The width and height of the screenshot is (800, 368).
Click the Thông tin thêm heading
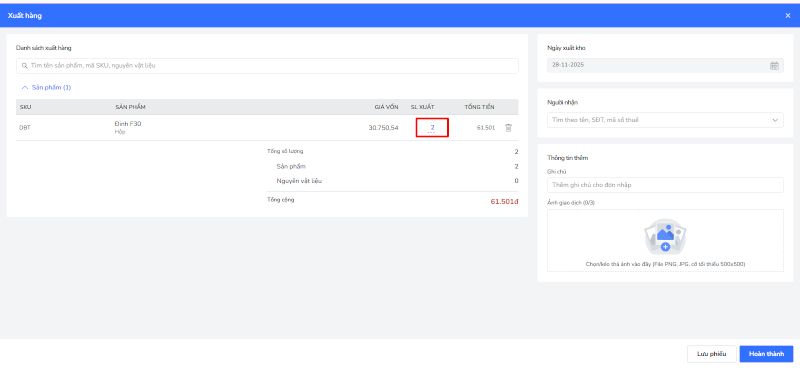tap(567, 158)
